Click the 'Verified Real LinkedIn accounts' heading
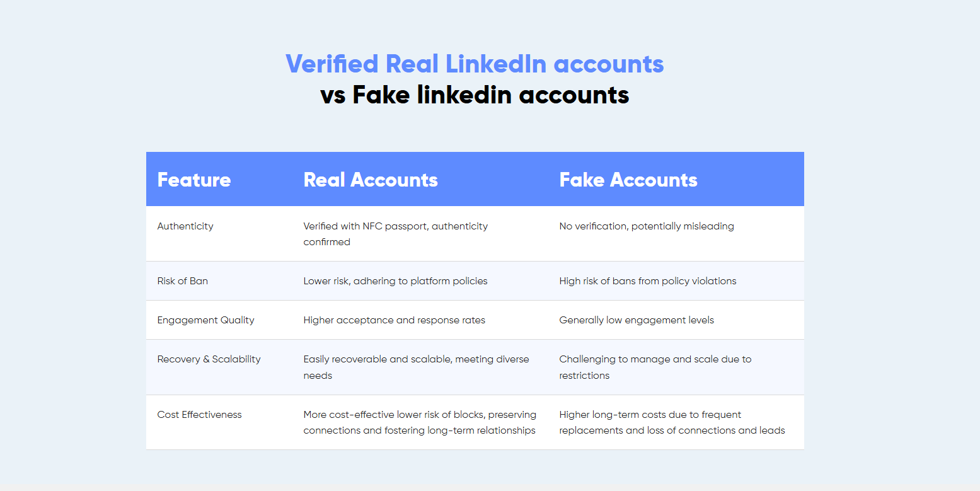 pos(475,64)
